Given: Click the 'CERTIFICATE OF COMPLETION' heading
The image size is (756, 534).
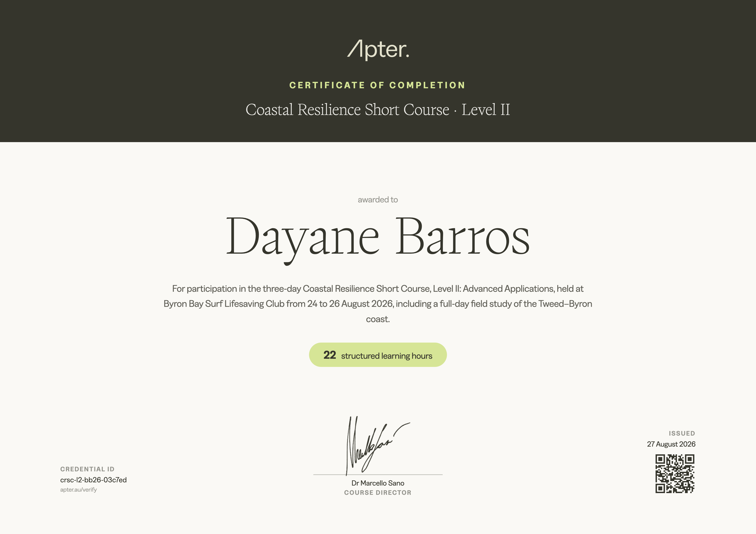Looking at the screenshot, I should (x=377, y=85).
